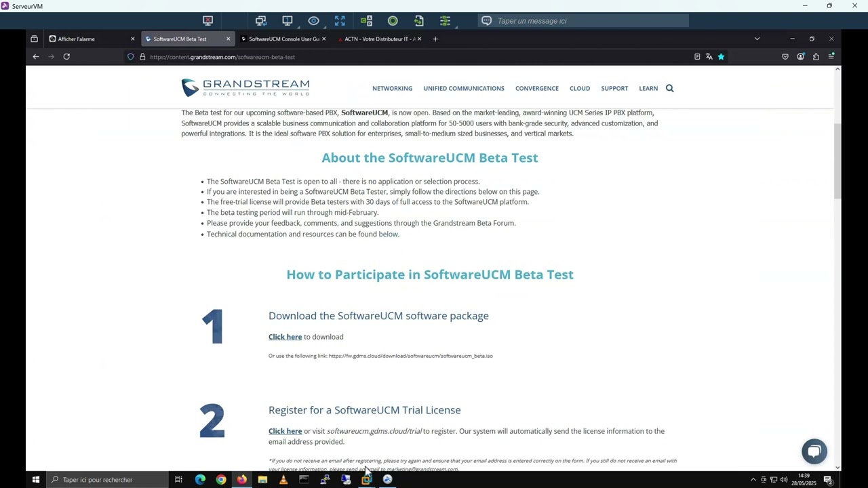The image size is (868, 488).
Task: Open the UNIFIED COMMUNICATIONS menu
Action: 464,88
